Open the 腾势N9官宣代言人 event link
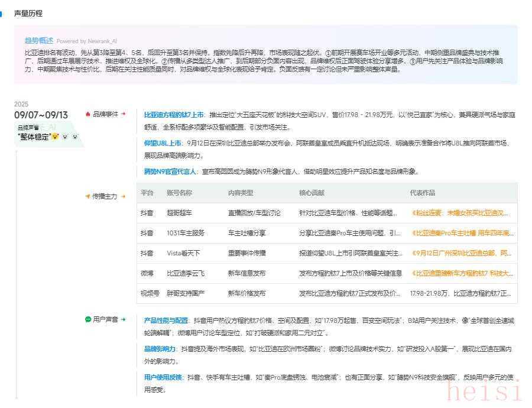Image resolution: width=532 pixels, height=408 pixels. (x=171, y=171)
